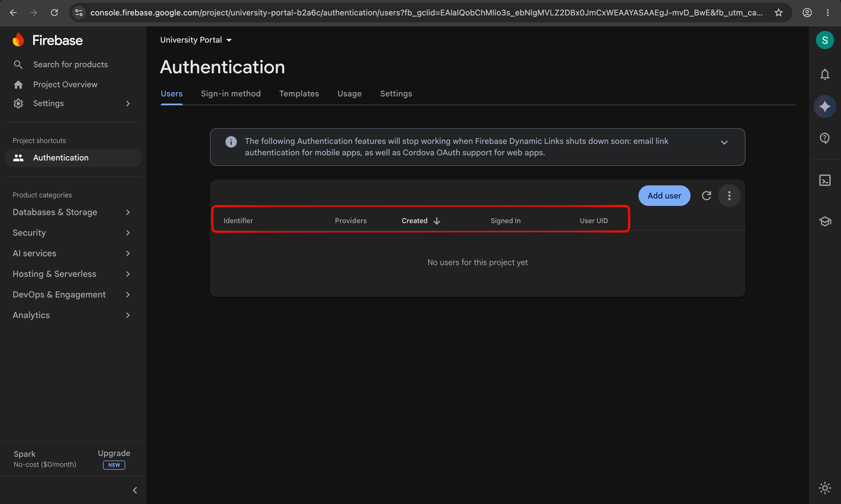Viewport: 841px width, 504px height.
Task: Click the NEW badge under Upgrade
Action: (x=114, y=465)
